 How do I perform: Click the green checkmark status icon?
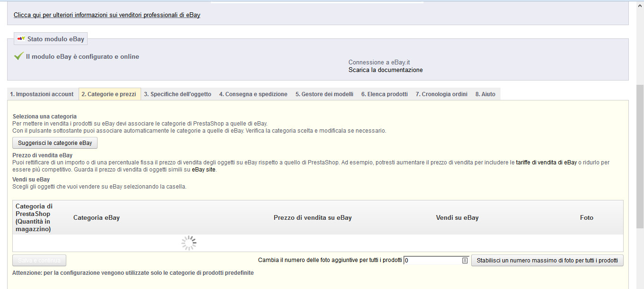tap(18, 56)
